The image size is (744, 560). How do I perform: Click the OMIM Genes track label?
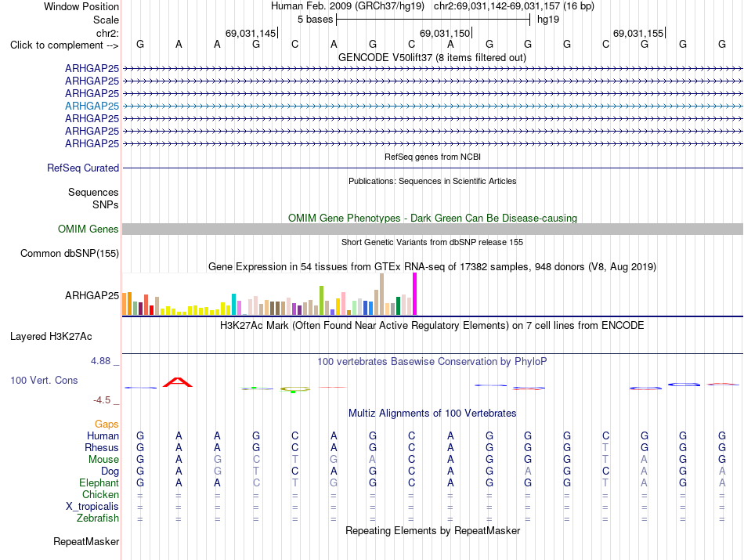[88, 229]
